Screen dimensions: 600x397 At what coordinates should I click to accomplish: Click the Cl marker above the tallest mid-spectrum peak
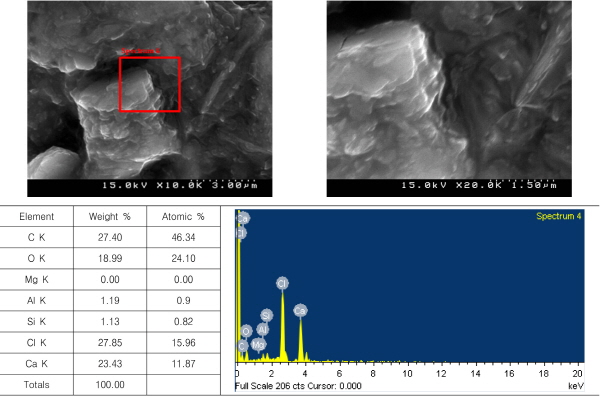click(282, 284)
